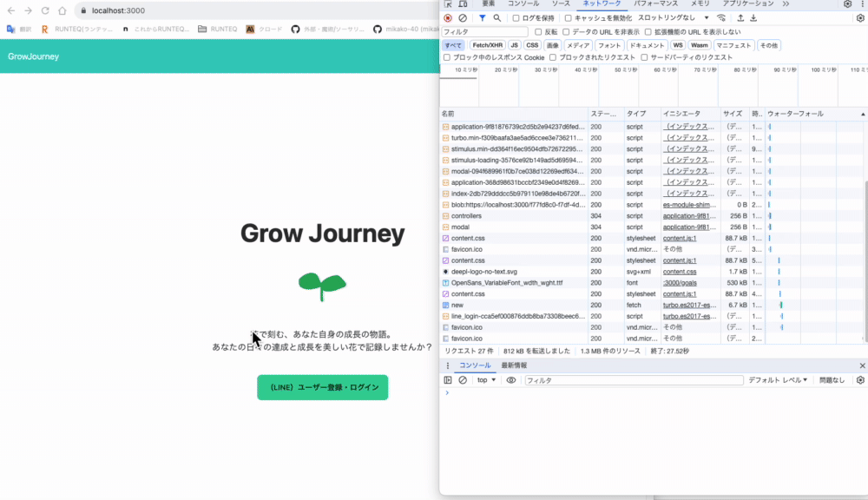Enable the ログを保存 checkbox
Viewport: 868px width, 500px height.
coord(516,18)
